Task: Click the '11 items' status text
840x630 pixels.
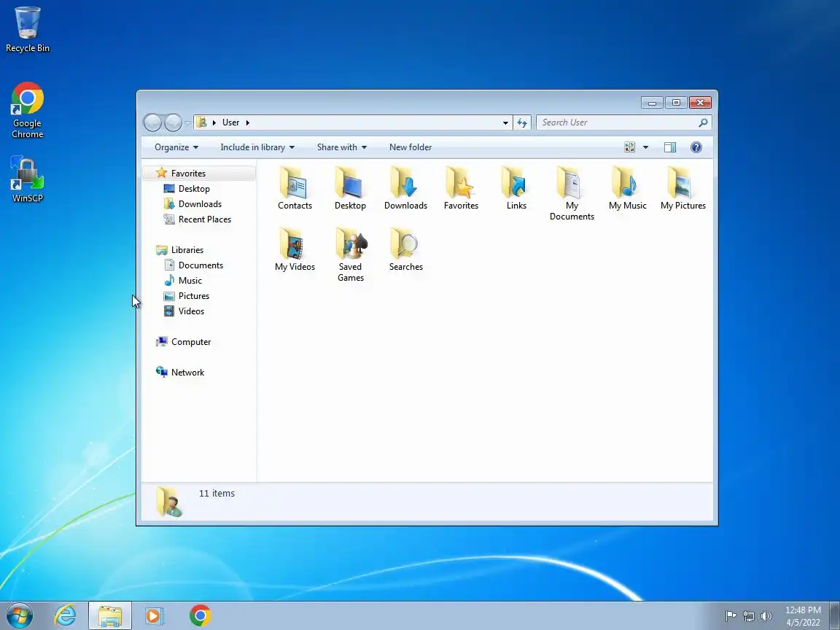Action: pos(217,494)
